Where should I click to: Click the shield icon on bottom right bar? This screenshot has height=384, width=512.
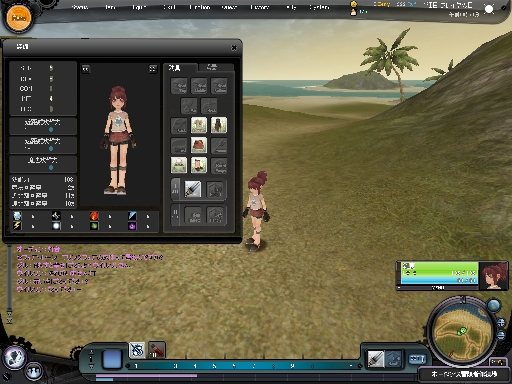coord(394,359)
